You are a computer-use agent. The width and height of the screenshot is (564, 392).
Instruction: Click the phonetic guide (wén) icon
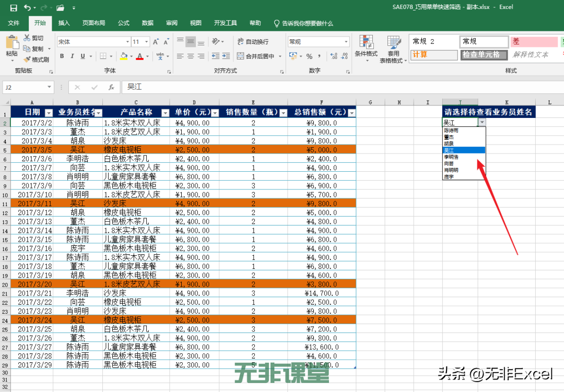160,56
